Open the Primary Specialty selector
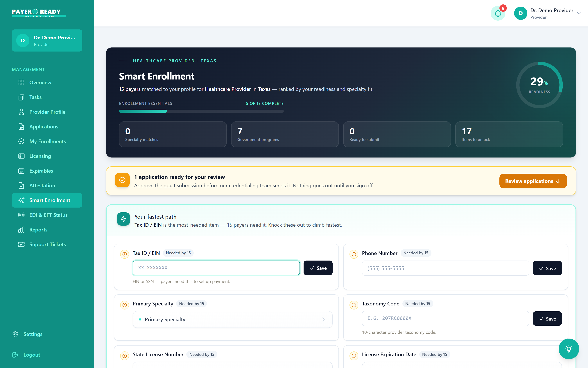 click(x=232, y=319)
